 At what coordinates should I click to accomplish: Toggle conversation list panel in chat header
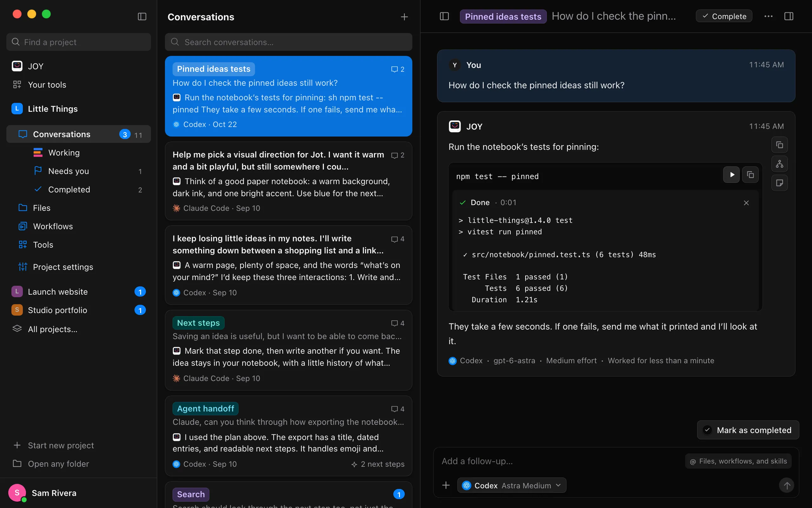(444, 16)
